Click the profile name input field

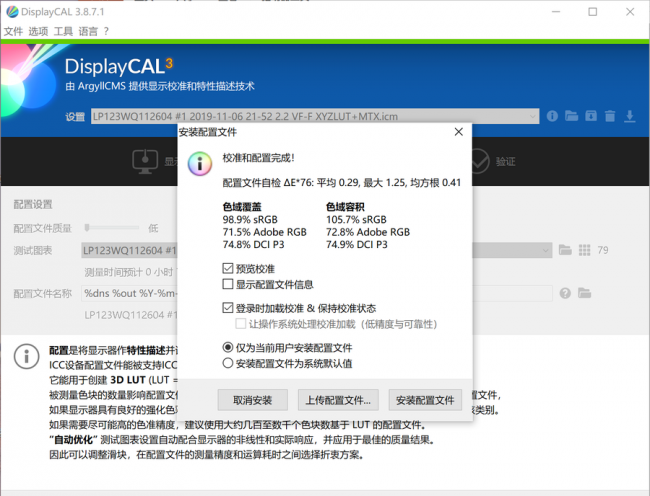[317, 293]
